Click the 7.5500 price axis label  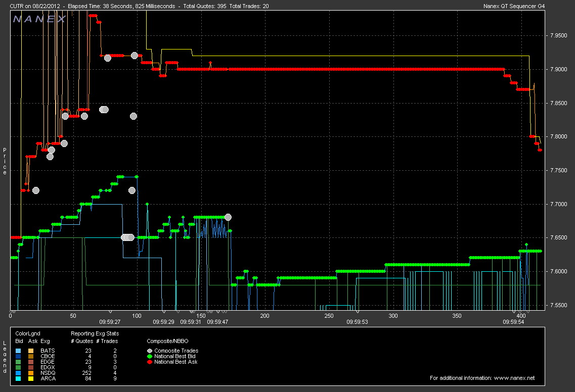(x=558, y=305)
